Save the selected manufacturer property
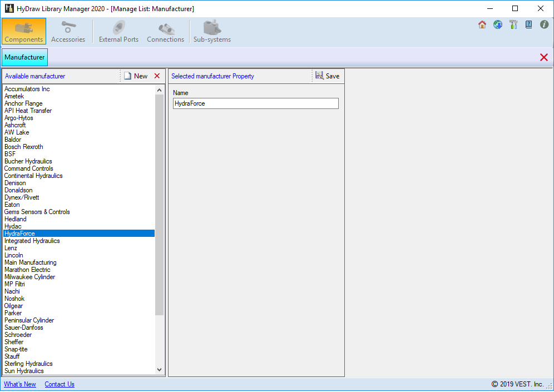 point(328,76)
